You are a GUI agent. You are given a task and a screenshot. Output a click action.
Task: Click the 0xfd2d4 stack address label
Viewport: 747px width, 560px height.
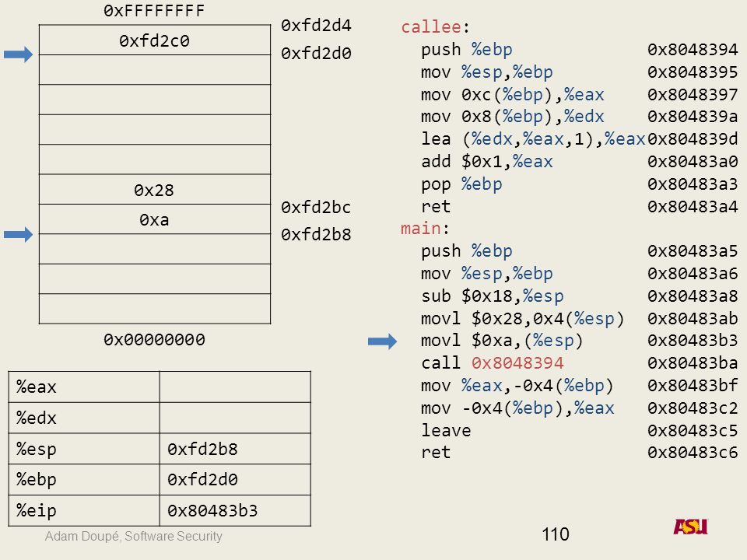pyautogui.click(x=316, y=25)
